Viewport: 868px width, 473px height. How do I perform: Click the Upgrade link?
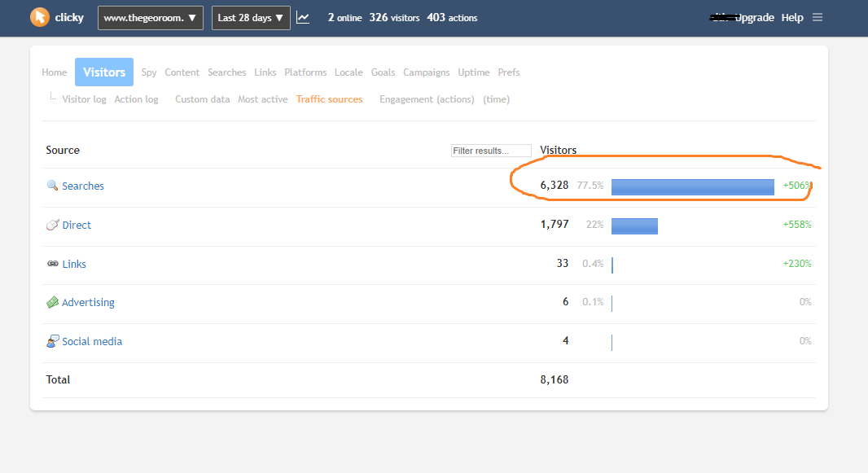point(754,18)
